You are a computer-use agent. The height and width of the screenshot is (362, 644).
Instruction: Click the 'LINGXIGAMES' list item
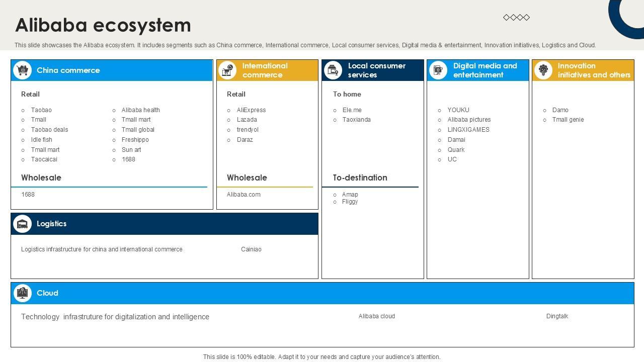coord(468,130)
